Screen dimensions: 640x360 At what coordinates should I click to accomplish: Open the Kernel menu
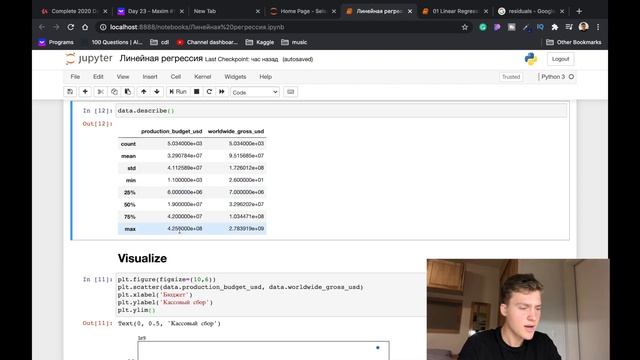(202, 77)
